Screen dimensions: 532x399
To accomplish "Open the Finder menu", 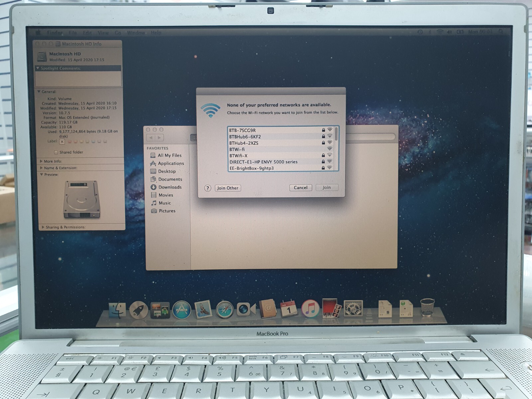I will coord(55,33).
